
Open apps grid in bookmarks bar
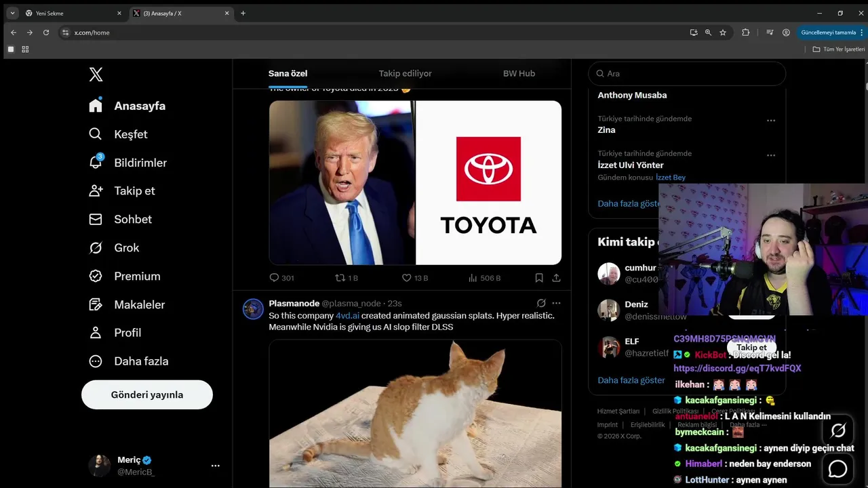pyautogui.click(x=26, y=49)
